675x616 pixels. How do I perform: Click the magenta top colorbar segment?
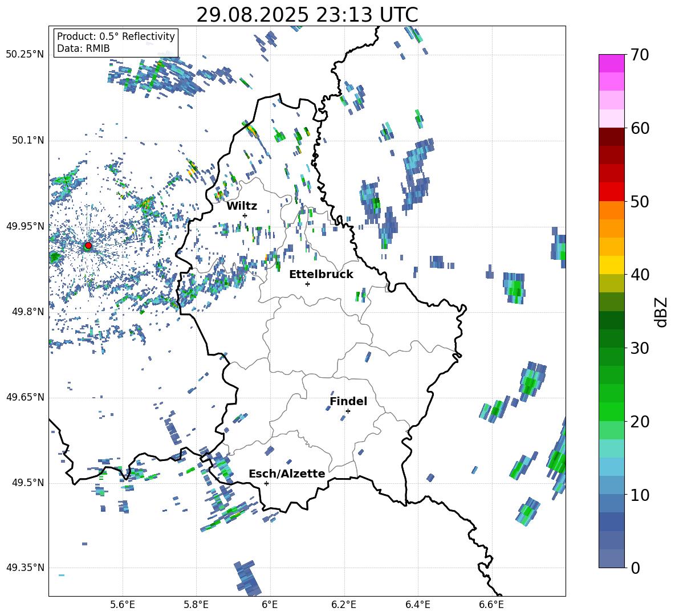pos(611,63)
